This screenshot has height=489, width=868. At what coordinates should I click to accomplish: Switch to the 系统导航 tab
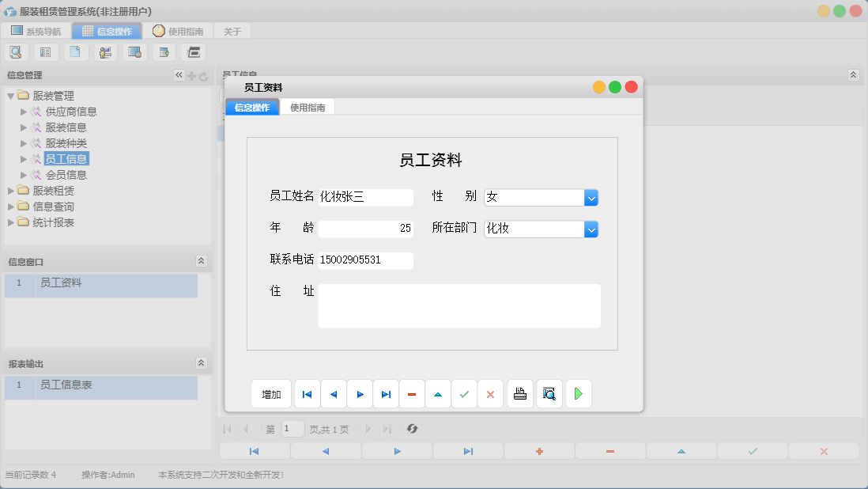(x=36, y=30)
